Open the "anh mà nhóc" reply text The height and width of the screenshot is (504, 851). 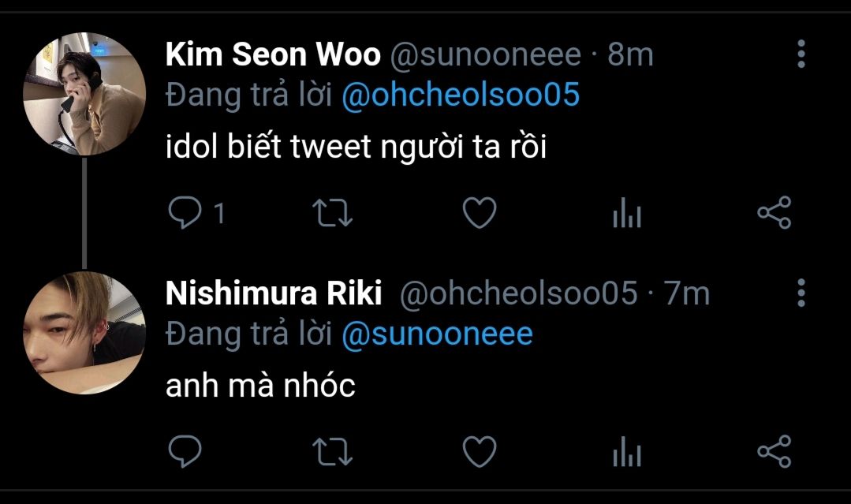coord(260,386)
